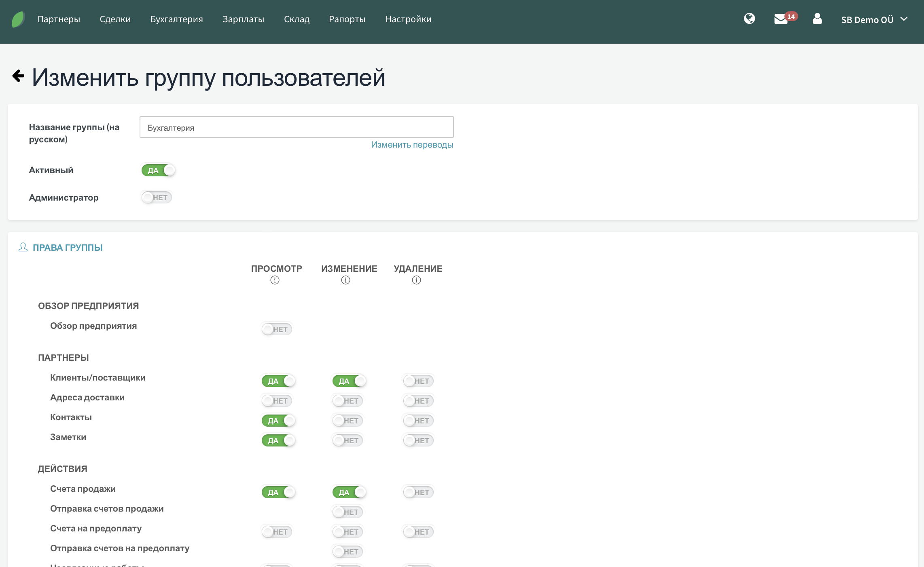Image resolution: width=924 pixels, height=567 pixels.
Task: Click the group name input field
Action: click(x=296, y=127)
